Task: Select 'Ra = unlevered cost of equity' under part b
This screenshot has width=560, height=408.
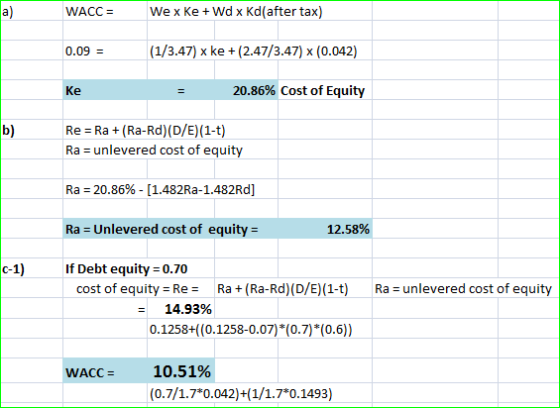Action: click(154, 150)
